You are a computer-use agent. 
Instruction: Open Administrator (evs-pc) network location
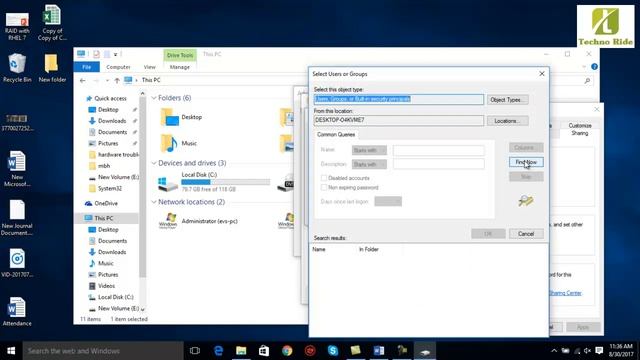click(199, 221)
